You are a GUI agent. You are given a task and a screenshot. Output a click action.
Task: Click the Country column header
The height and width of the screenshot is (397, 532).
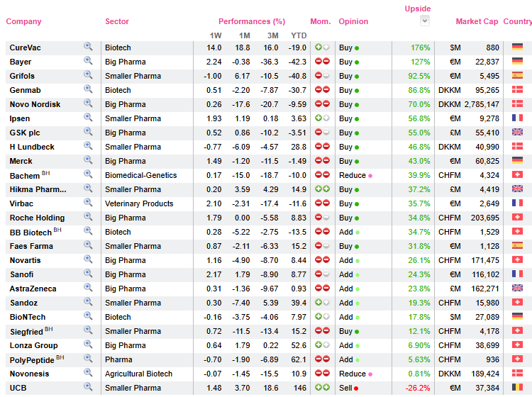(x=517, y=21)
